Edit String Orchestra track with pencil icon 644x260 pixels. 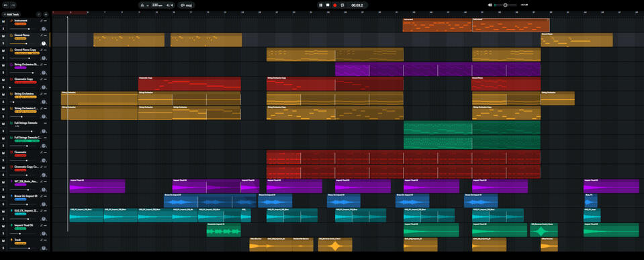[x=41, y=93]
